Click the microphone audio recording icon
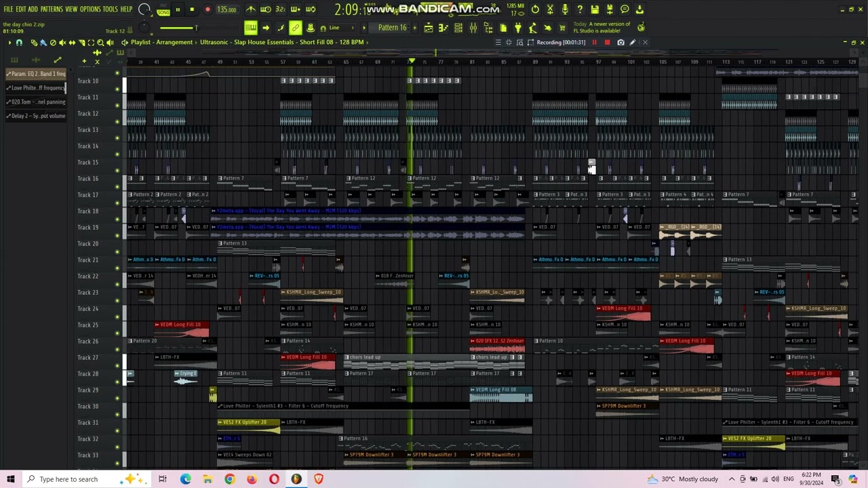Image resolution: width=868 pixels, height=488 pixels. pyautogui.click(x=565, y=9)
